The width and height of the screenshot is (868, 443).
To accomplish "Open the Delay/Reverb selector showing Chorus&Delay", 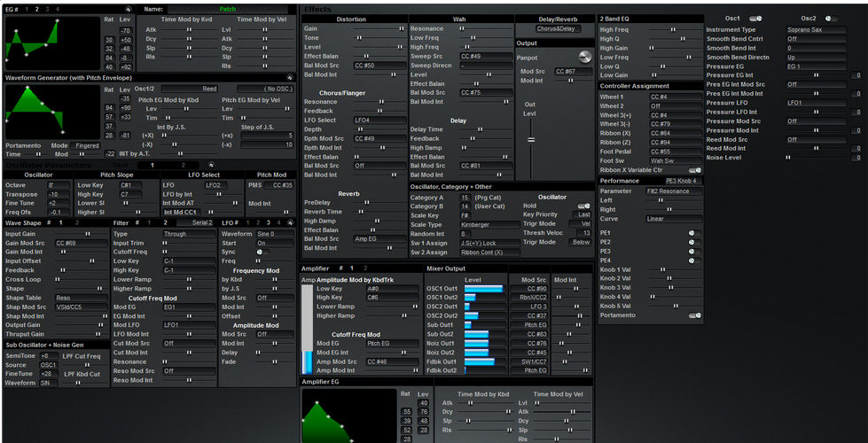I will [x=559, y=28].
